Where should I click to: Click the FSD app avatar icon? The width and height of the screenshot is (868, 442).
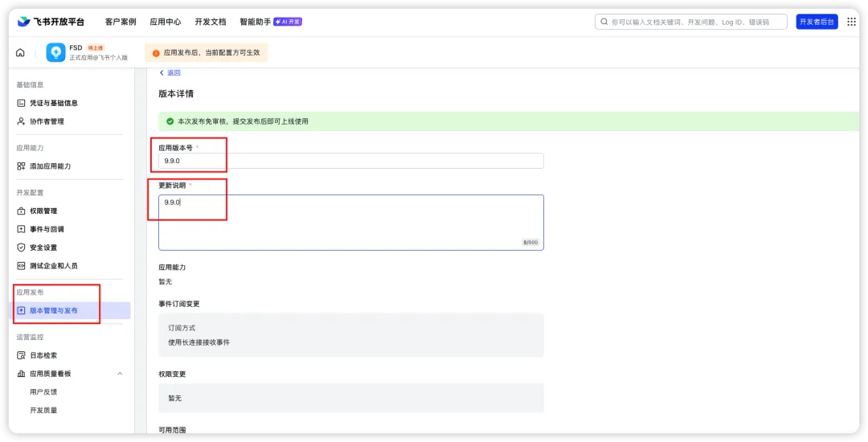[55, 52]
